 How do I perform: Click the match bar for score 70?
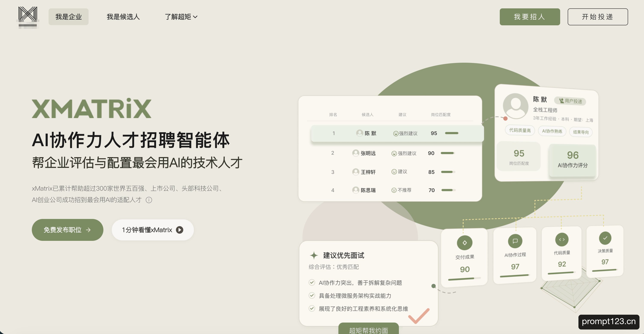(448, 190)
